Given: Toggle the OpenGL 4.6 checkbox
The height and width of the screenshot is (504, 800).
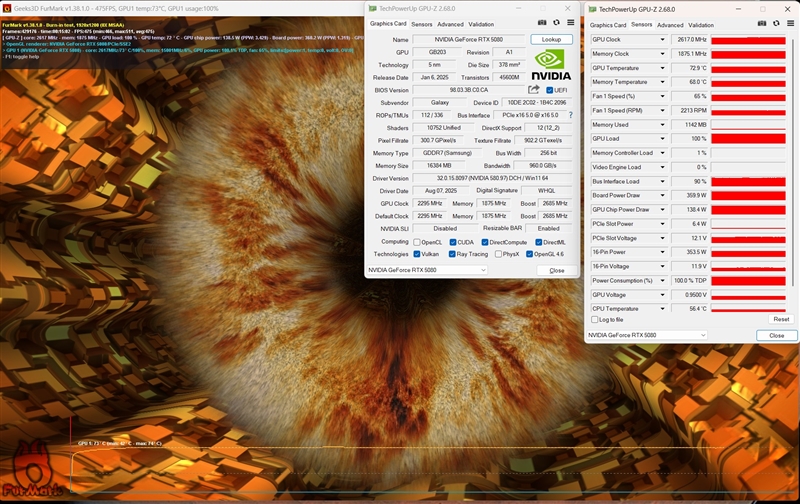Looking at the screenshot, I should (530, 254).
